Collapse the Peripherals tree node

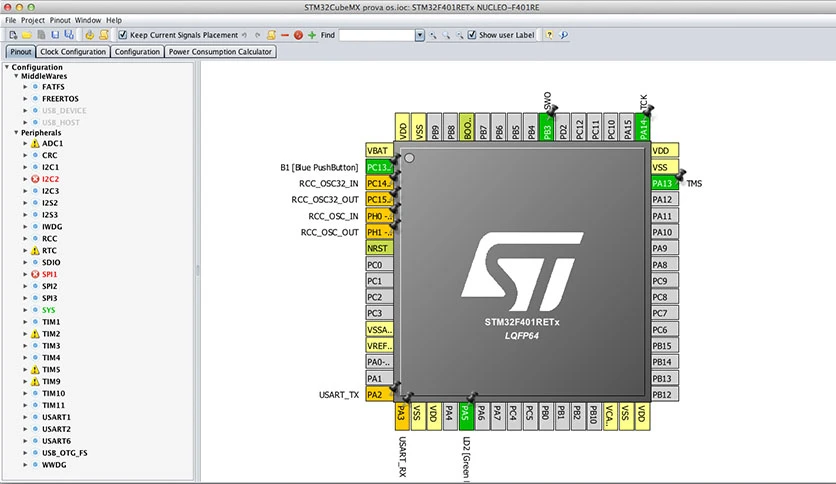click(x=16, y=132)
